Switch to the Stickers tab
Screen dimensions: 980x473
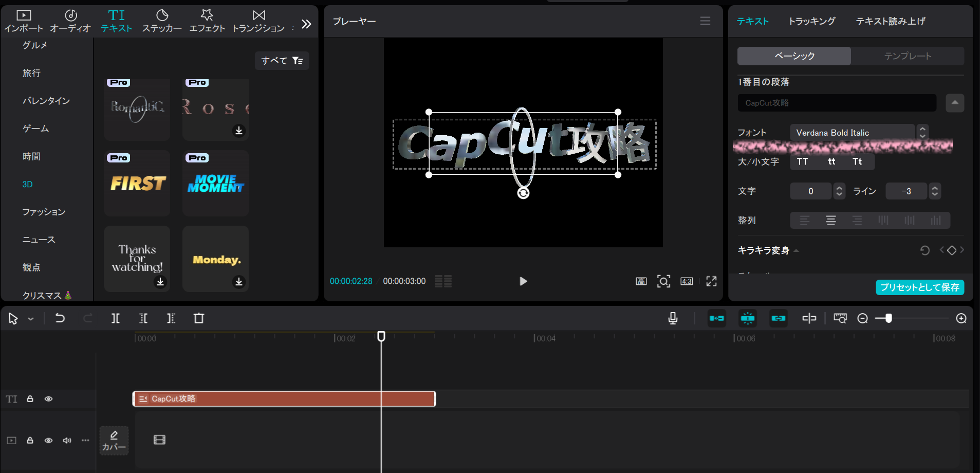coord(162,21)
